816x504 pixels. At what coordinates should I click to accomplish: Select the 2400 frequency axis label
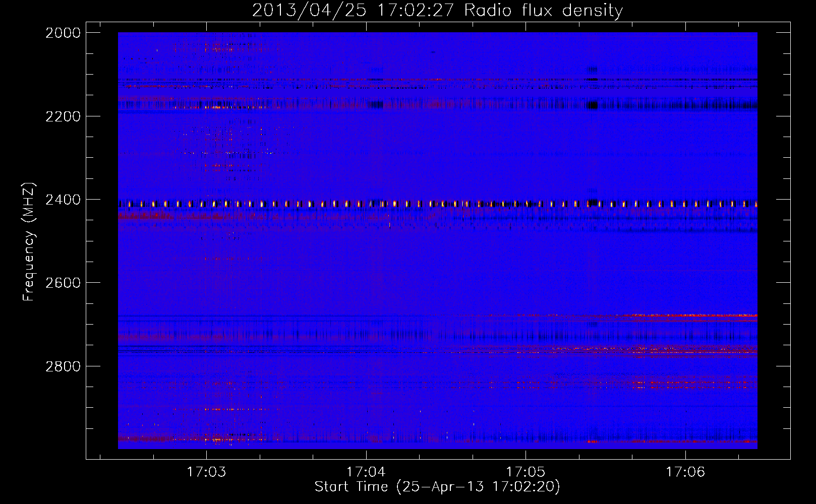point(63,200)
